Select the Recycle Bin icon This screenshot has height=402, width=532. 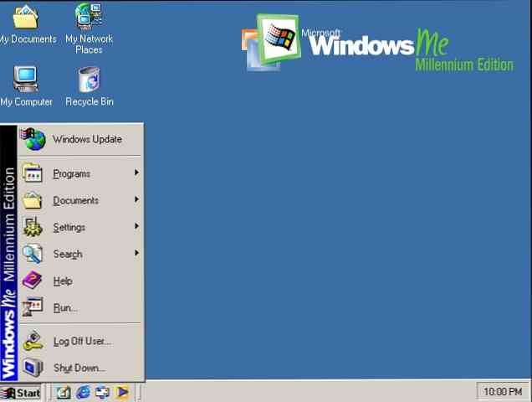tap(89, 80)
